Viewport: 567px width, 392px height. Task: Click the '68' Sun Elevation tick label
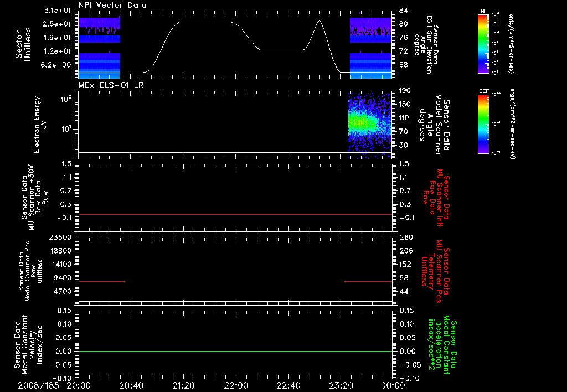(404, 65)
